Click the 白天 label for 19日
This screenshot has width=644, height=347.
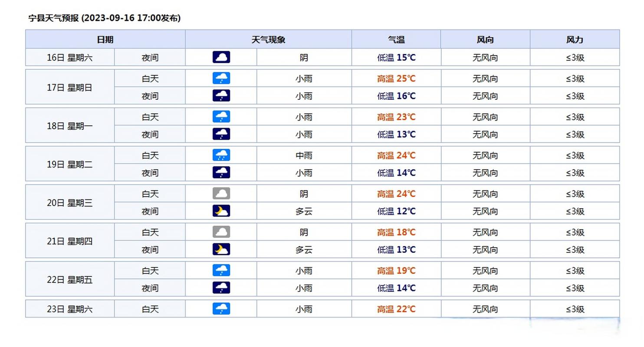pyautogui.click(x=149, y=155)
